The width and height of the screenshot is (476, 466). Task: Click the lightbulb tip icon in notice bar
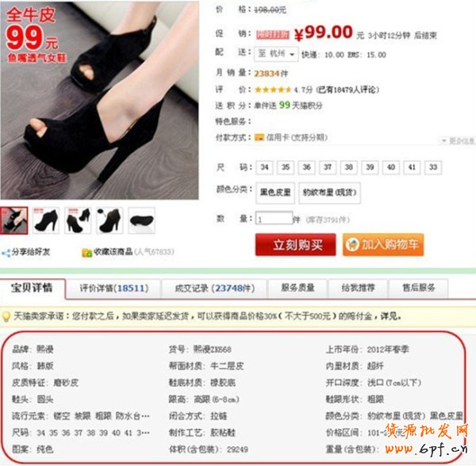(x=6, y=316)
